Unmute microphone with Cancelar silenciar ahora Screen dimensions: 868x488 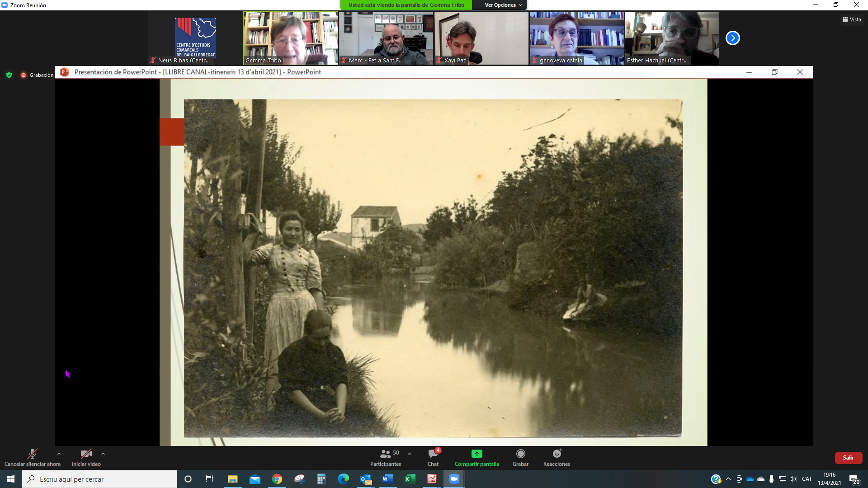[32, 454]
